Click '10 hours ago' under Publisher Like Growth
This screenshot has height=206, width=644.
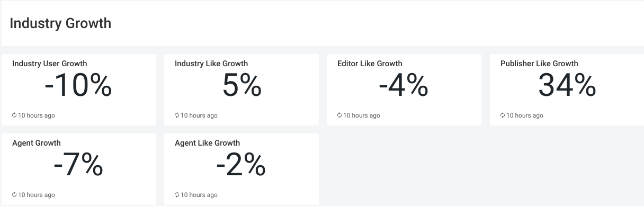click(525, 115)
